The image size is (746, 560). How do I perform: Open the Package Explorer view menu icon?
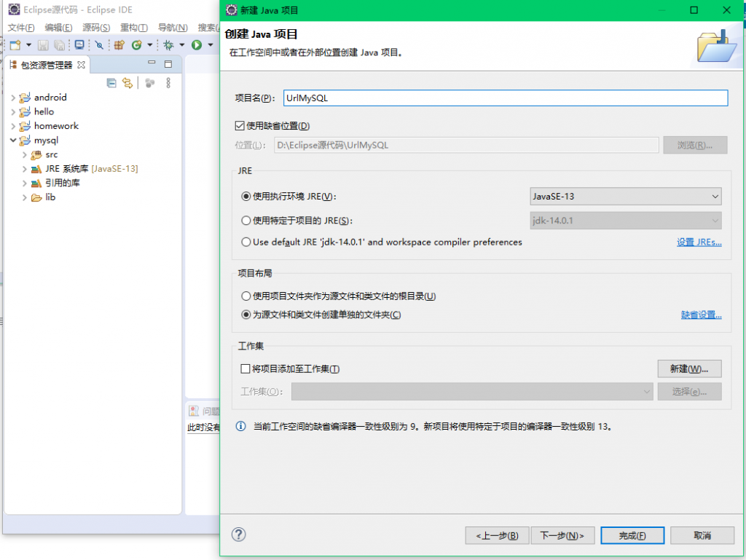(169, 82)
